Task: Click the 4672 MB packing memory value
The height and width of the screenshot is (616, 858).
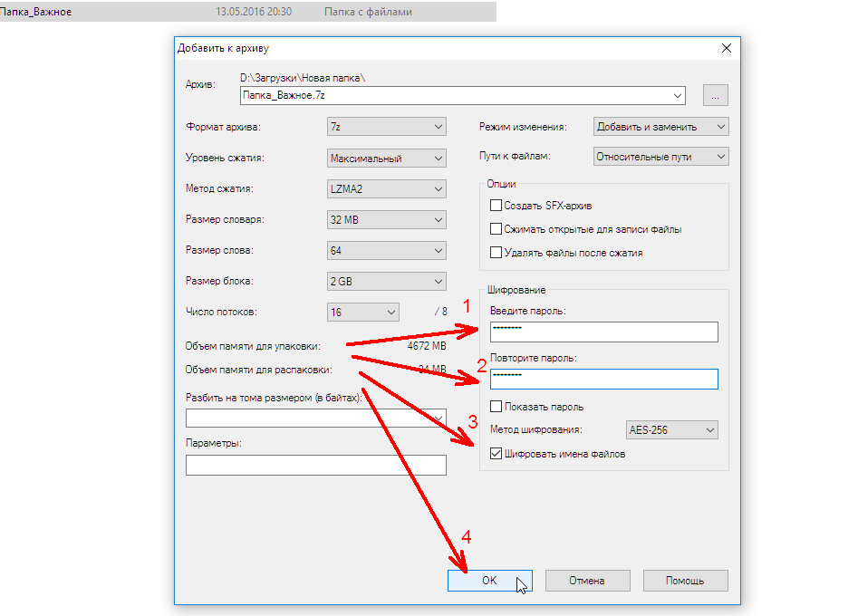Action: coord(426,346)
